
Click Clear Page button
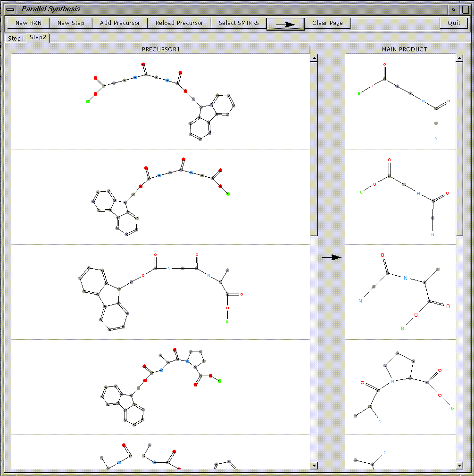coord(327,23)
